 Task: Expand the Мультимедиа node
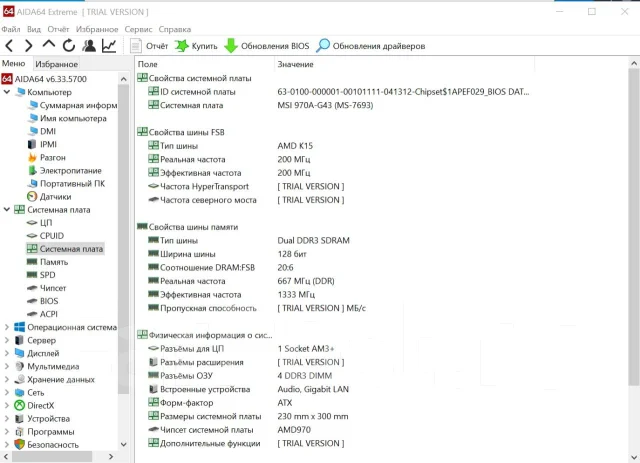pyautogui.click(x=7, y=366)
